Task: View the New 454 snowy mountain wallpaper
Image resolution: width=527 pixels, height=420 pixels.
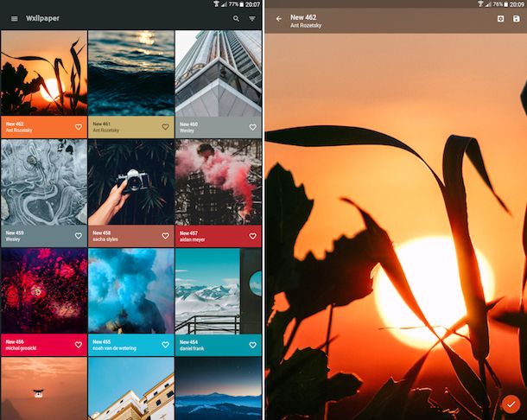Action: (x=218, y=290)
